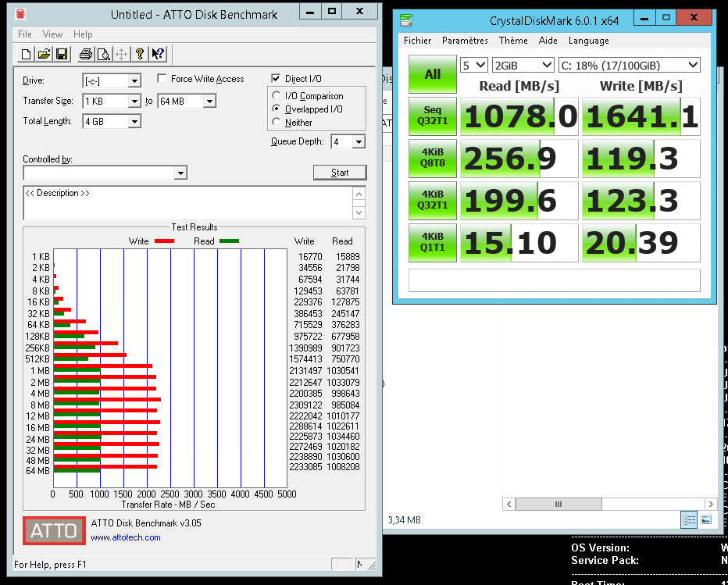Run all tests with the All button

tap(432, 74)
